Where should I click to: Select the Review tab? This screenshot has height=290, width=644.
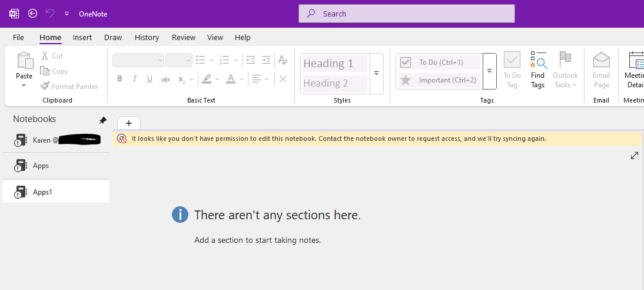tap(184, 38)
